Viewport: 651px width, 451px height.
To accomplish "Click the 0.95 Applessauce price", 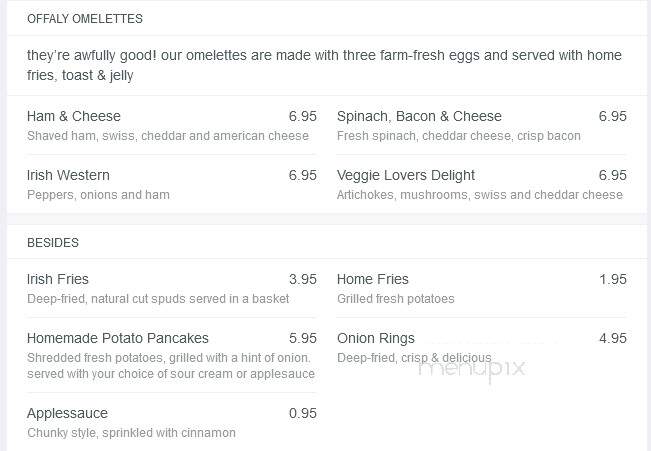I will tap(303, 413).
